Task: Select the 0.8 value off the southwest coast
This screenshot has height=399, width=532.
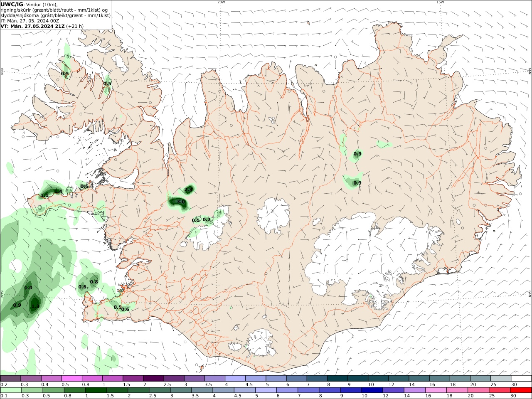Action: click(94, 282)
